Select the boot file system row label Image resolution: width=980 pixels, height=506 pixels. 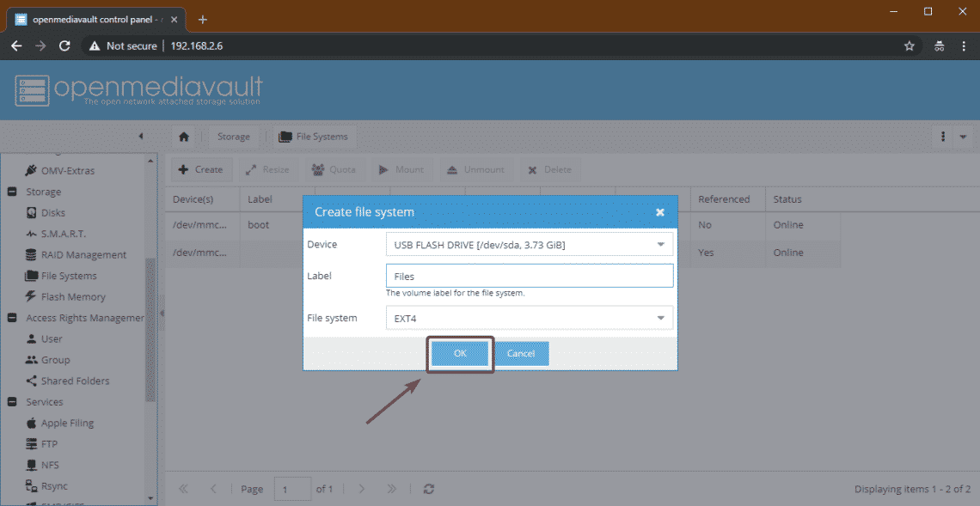coord(259,225)
